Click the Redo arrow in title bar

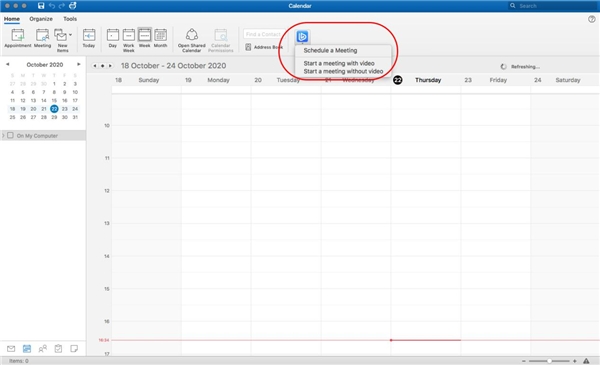(x=62, y=6)
